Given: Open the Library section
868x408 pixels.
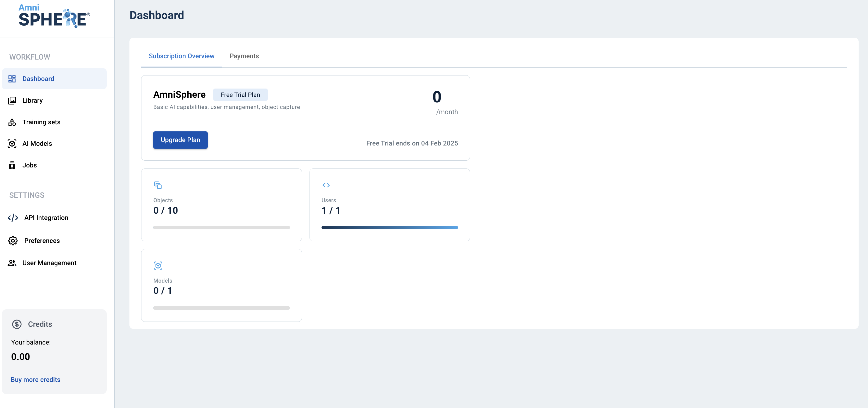Looking at the screenshot, I should pyautogui.click(x=54, y=101).
